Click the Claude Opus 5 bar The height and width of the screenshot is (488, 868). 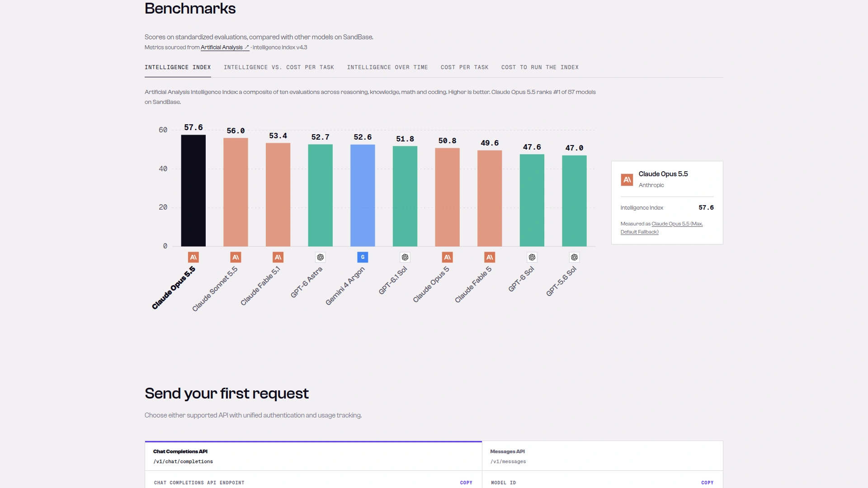(447, 197)
